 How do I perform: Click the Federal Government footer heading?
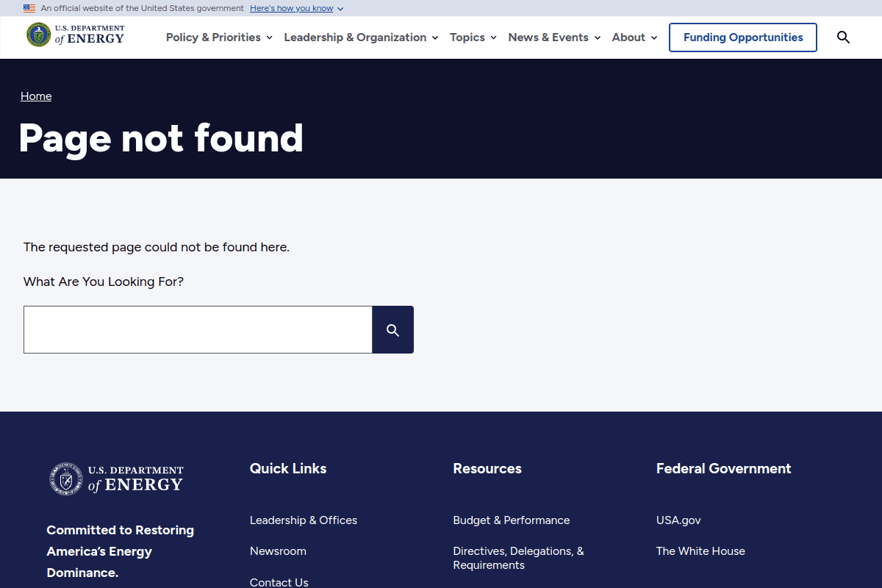click(724, 468)
